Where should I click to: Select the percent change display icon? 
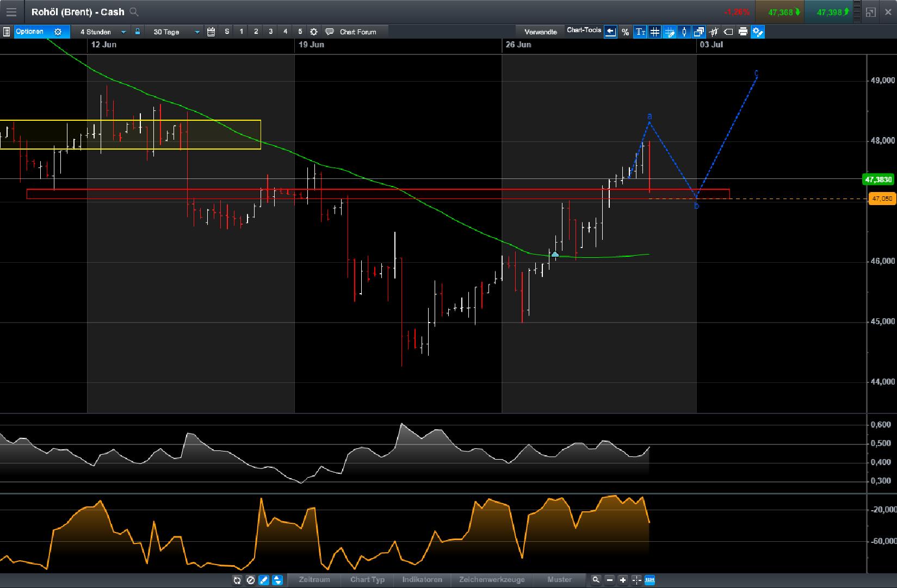pos(625,32)
